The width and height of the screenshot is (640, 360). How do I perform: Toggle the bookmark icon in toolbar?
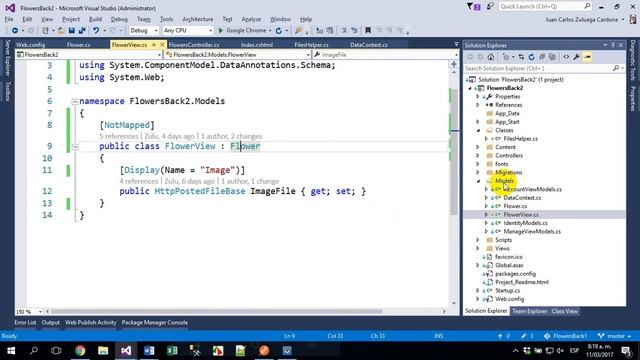click(368, 31)
